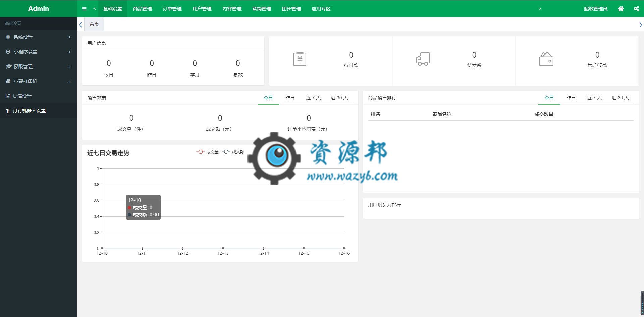Select 今日 tab in 销售数据
The width and height of the screenshot is (644, 317).
pos(268,98)
